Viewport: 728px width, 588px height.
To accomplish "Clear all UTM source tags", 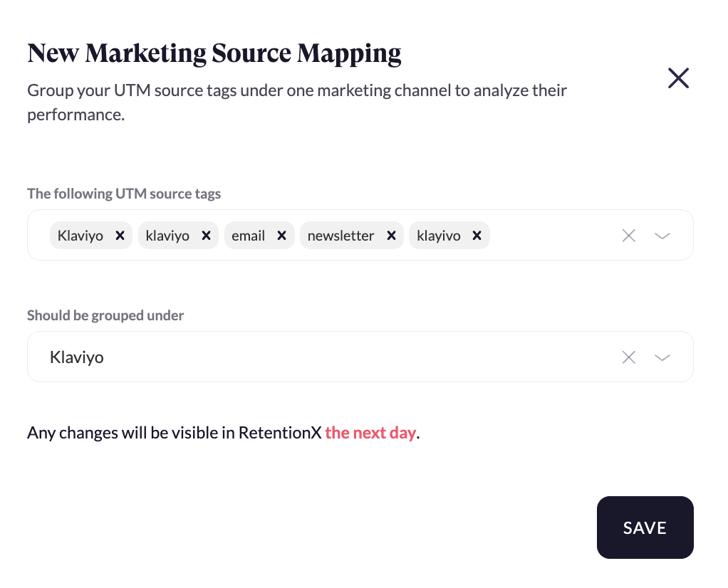I will [629, 236].
